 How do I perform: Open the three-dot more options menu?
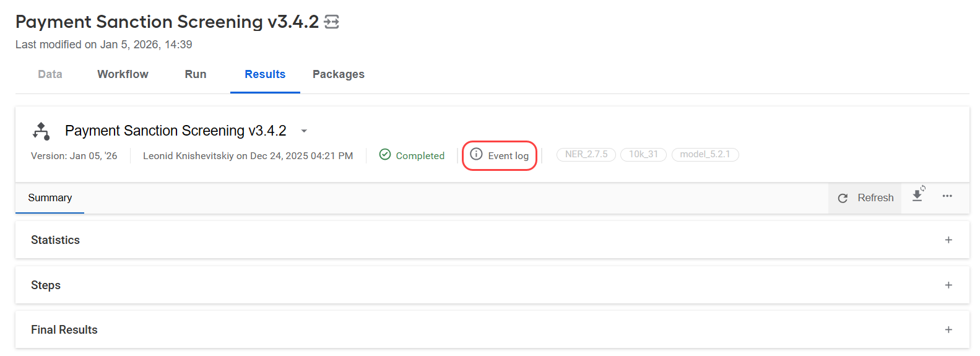click(947, 196)
